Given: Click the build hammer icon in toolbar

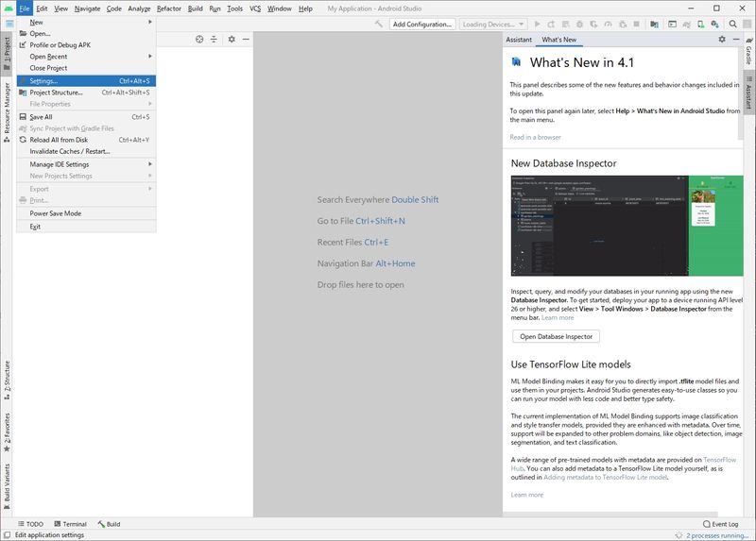Looking at the screenshot, I should (x=379, y=24).
